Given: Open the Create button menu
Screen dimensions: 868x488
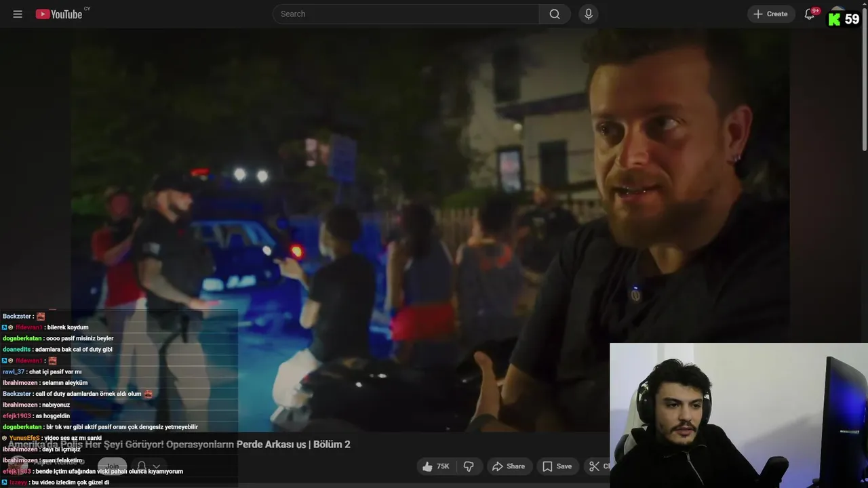Looking at the screenshot, I should (x=771, y=14).
